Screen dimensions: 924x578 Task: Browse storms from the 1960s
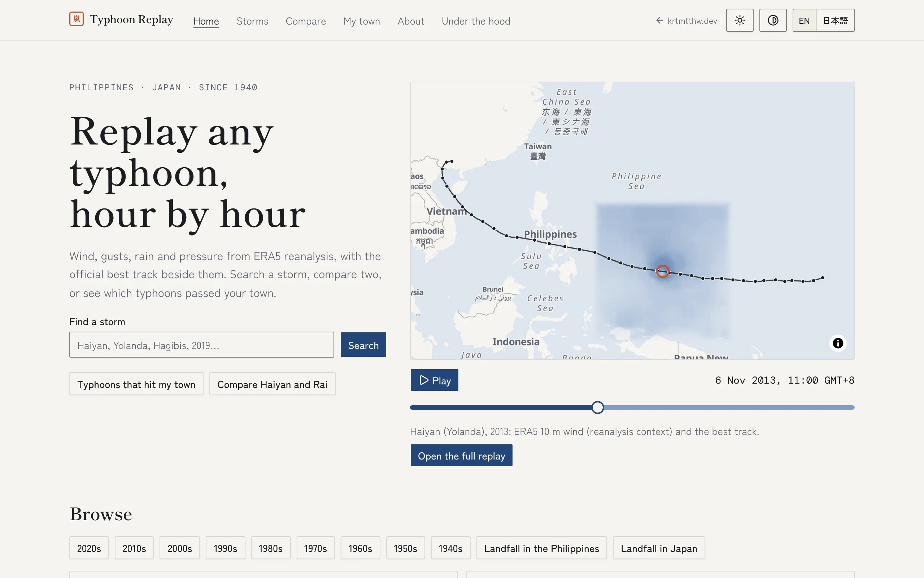pos(360,548)
